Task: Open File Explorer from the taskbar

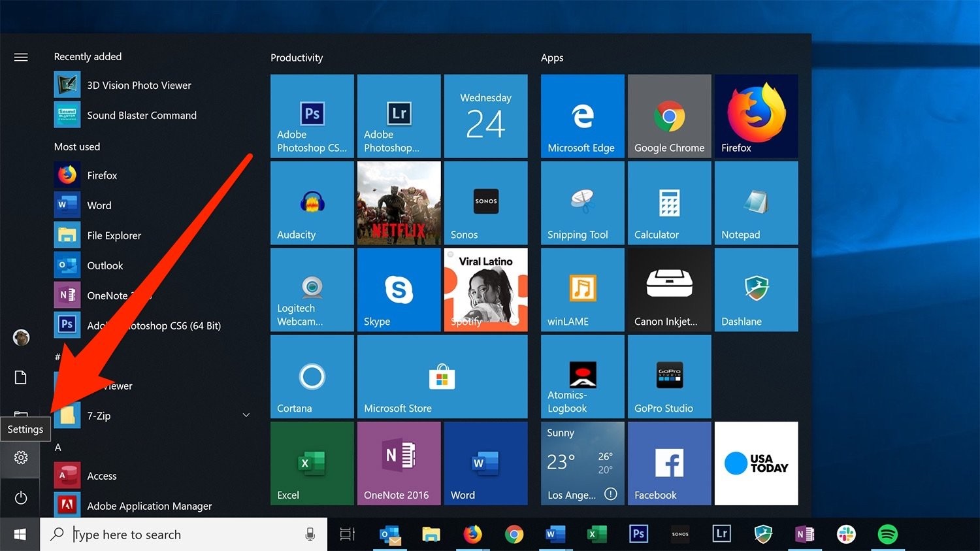Action: click(x=431, y=535)
